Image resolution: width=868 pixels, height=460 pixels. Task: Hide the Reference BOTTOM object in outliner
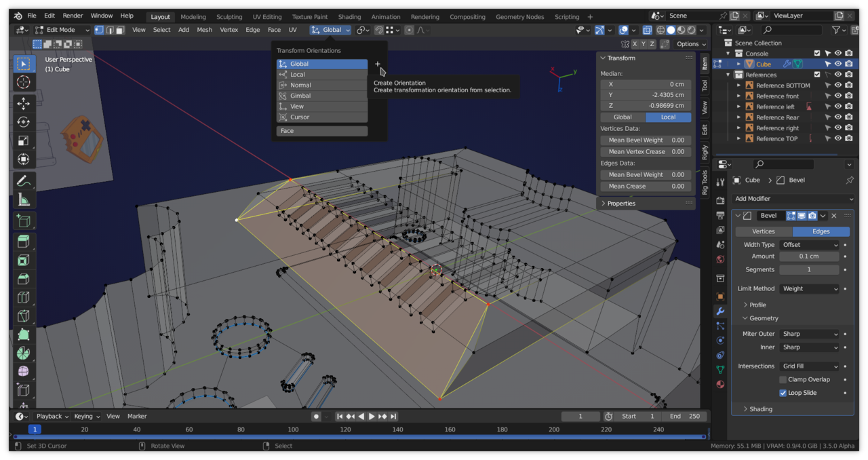coord(838,85)
